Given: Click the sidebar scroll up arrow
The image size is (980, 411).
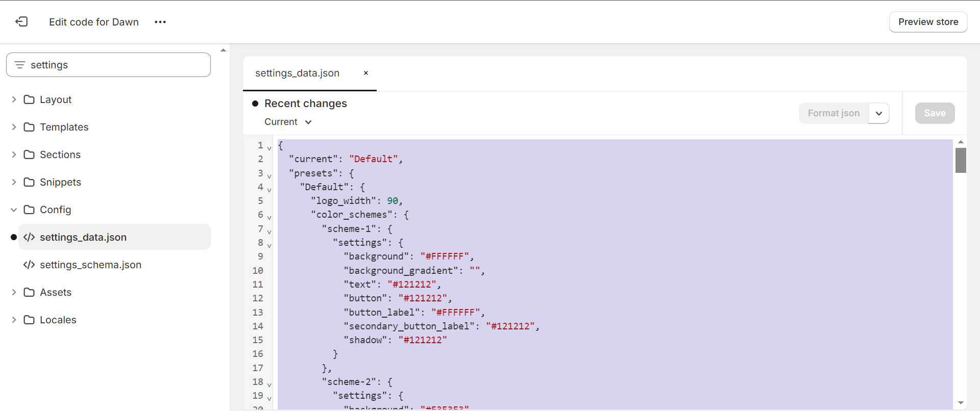Looking at the screenshot, I should [223, 50].
